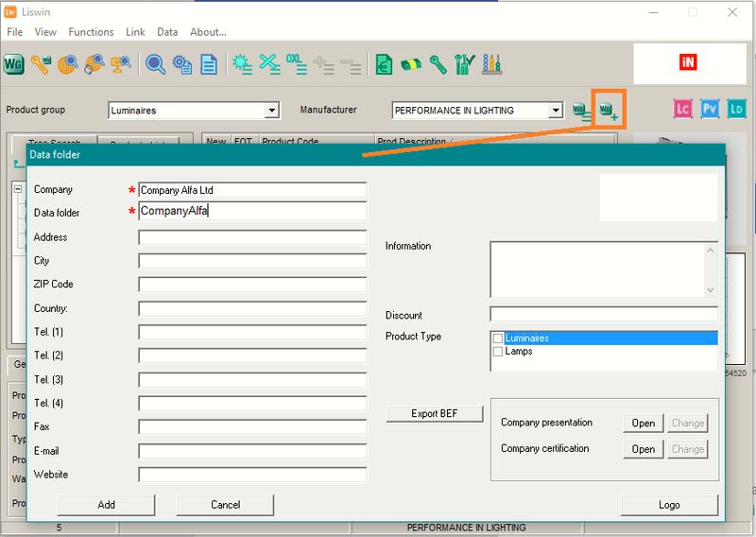Image resolution: width=756 pixels, height=537 pixels.
Task: Click into the City field
Action: point(252,261)
